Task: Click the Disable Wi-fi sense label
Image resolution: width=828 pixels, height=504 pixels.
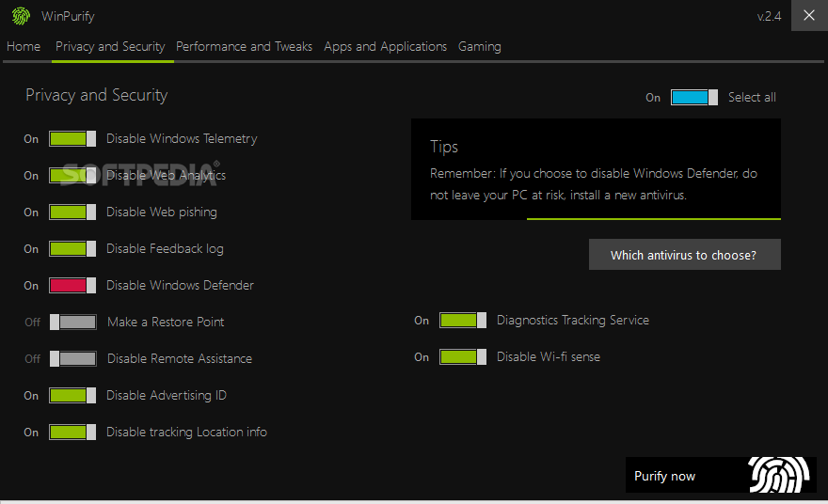Action: coord(549,356)
